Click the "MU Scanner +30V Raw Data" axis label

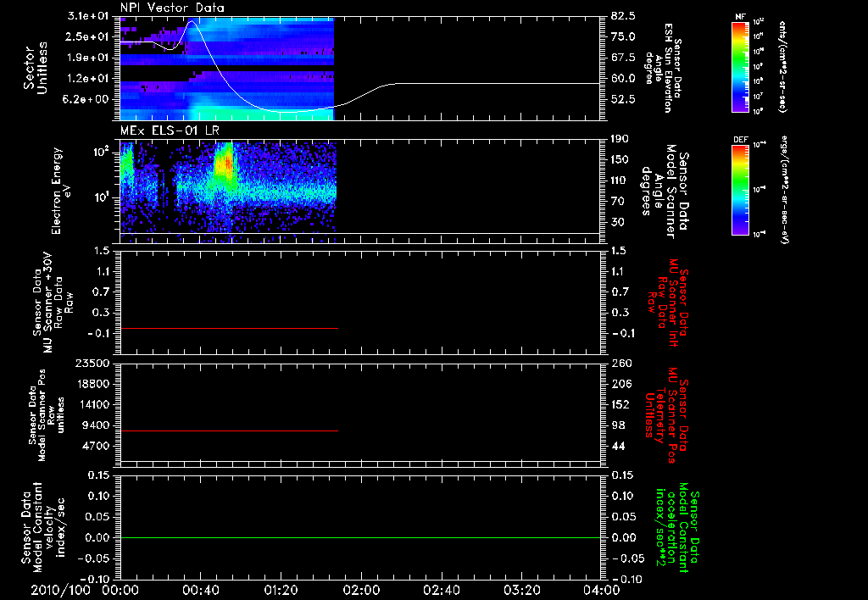pos(53,303)
